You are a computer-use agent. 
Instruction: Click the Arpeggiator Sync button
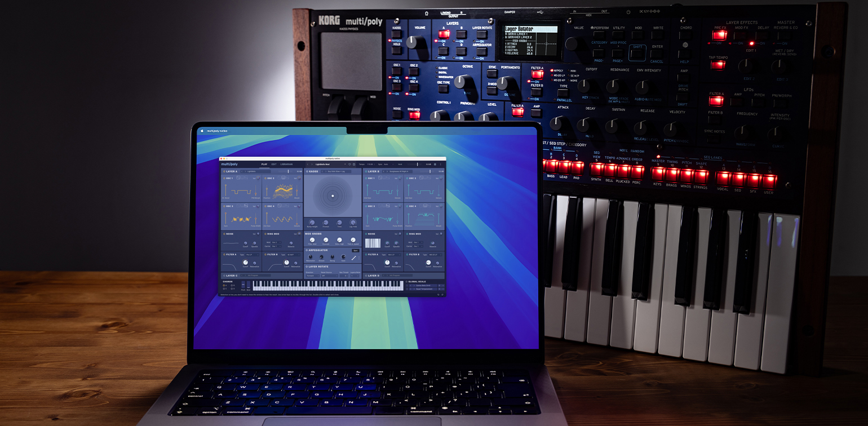pos(355,250)
